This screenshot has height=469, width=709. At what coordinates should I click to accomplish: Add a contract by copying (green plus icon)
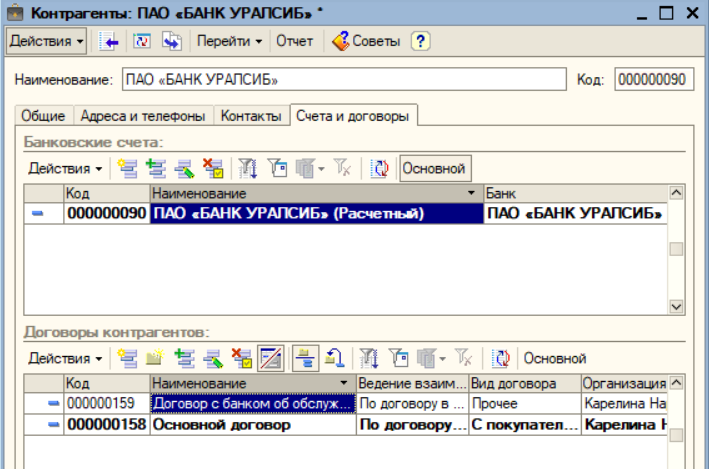(184, 358)
